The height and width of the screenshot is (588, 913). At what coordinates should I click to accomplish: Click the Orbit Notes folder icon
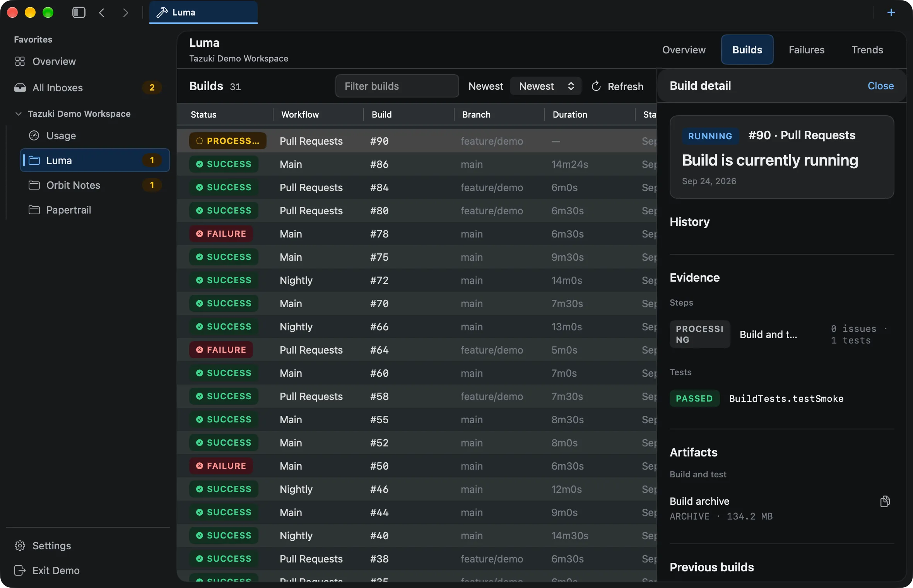[x=34, y=185]
